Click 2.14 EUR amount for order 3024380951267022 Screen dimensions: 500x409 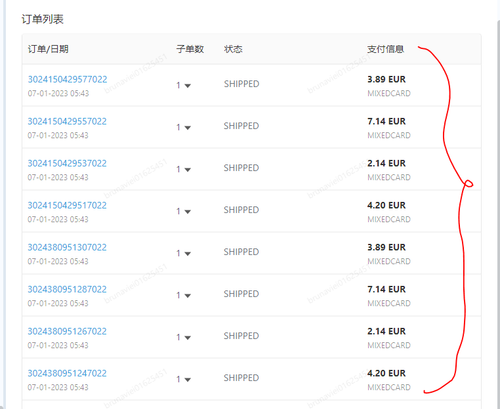coord(386,331)
